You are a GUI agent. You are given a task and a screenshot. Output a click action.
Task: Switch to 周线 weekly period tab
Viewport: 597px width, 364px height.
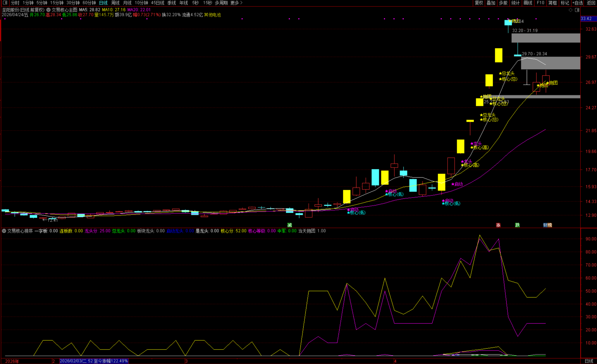[115, 3]
